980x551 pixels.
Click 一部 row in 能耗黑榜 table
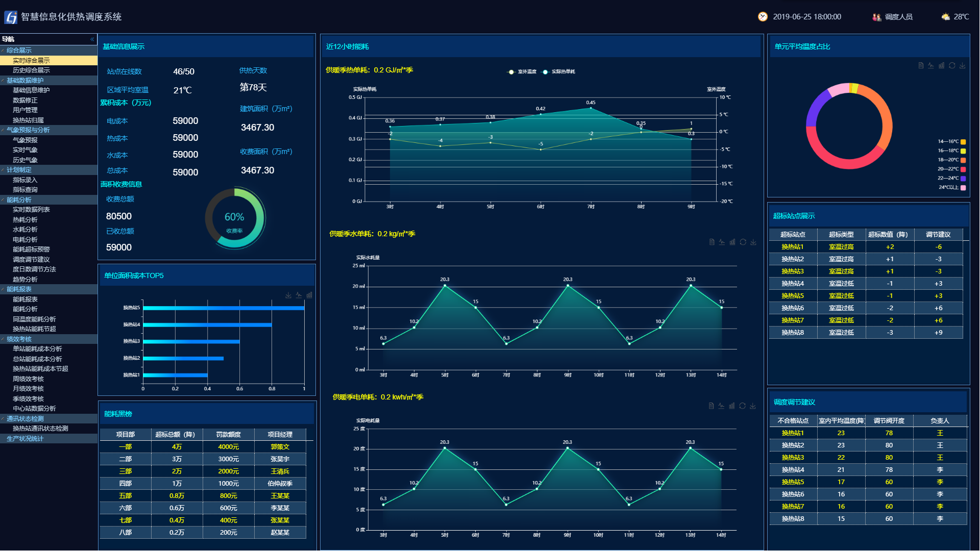click(x=203, y=447)
